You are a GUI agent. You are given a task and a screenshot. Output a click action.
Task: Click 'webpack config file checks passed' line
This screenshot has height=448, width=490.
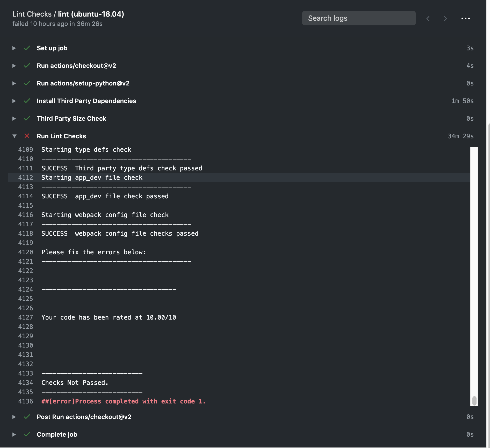click(137, 234)
